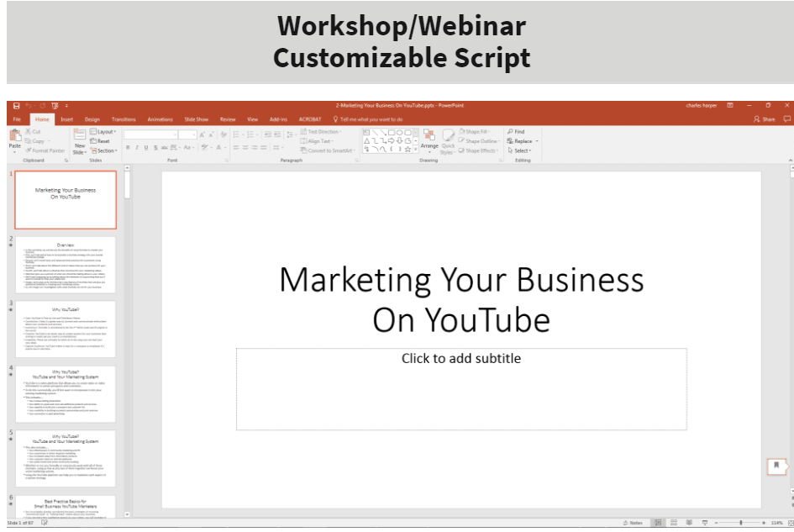Click the Save icon in the title bar
The height and width of the screenshot is (532, 794).
(16, 106)
